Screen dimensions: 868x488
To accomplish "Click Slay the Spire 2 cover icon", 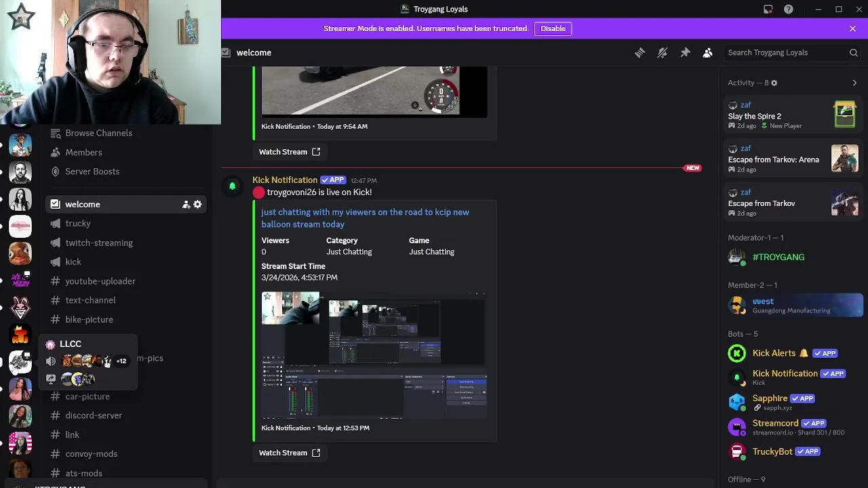I will coord(844,115).
